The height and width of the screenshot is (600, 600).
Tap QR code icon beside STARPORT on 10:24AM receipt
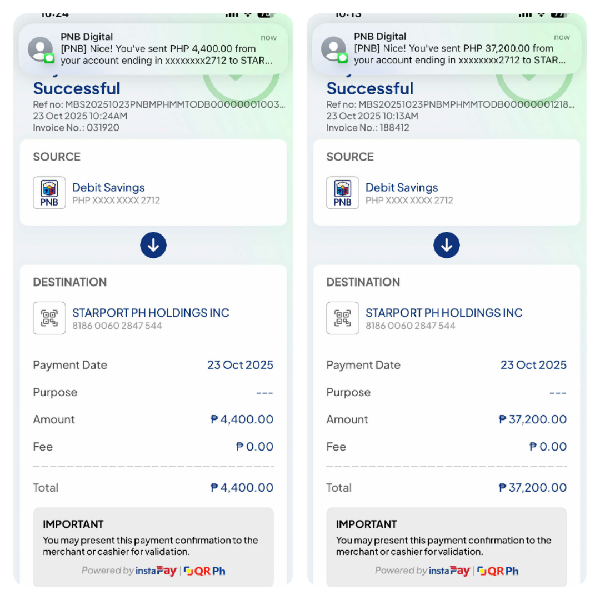[x=49, y=318]
